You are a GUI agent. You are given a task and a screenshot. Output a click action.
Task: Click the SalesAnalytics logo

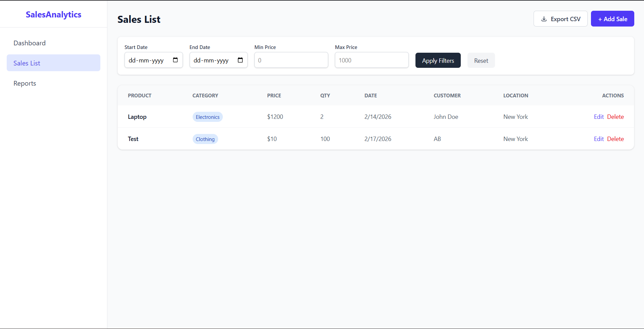[x=53, y=14]
